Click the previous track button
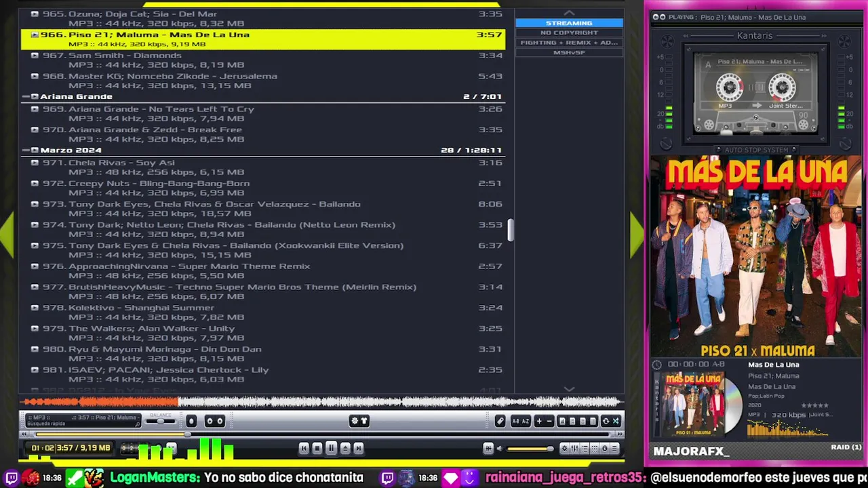The image size is (868, 488). (x=304, y=448)
